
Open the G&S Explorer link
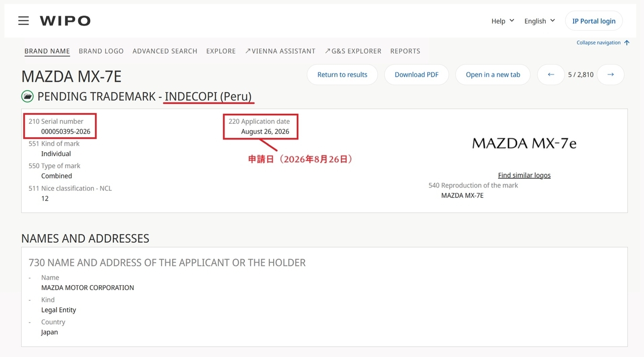(x=353, y=51)
